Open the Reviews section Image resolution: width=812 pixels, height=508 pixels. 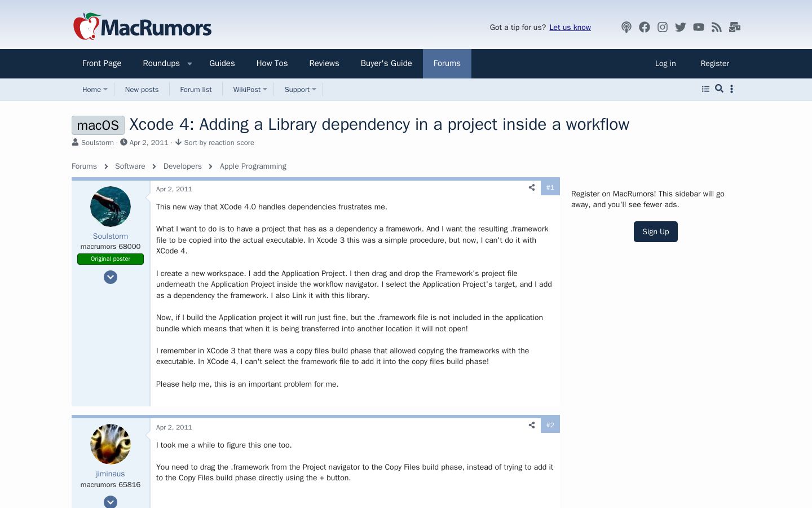pos(324,64)
